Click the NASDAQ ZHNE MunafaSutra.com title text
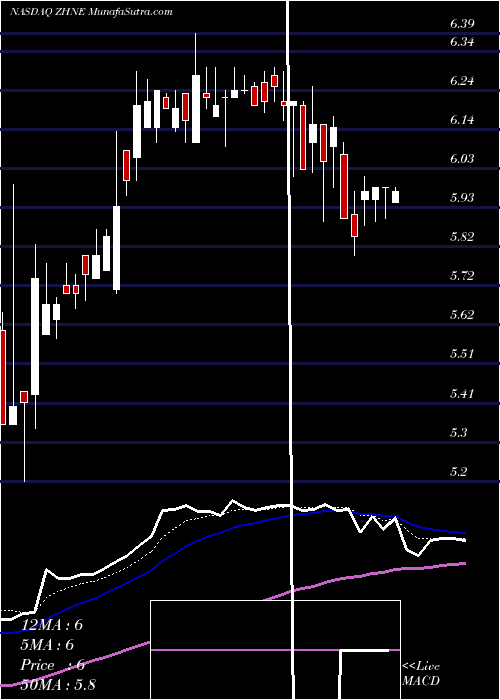Image resolution: width=500 pixels, height=700 pixels. (91, 12)
